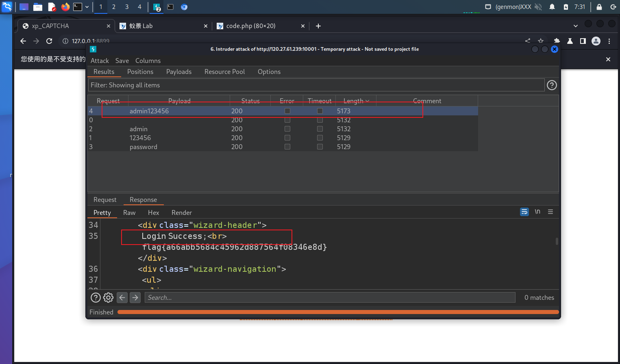Toggle Timeout checkbox for admin123456 row
620x364 pixels.
(x=320, y=111)
